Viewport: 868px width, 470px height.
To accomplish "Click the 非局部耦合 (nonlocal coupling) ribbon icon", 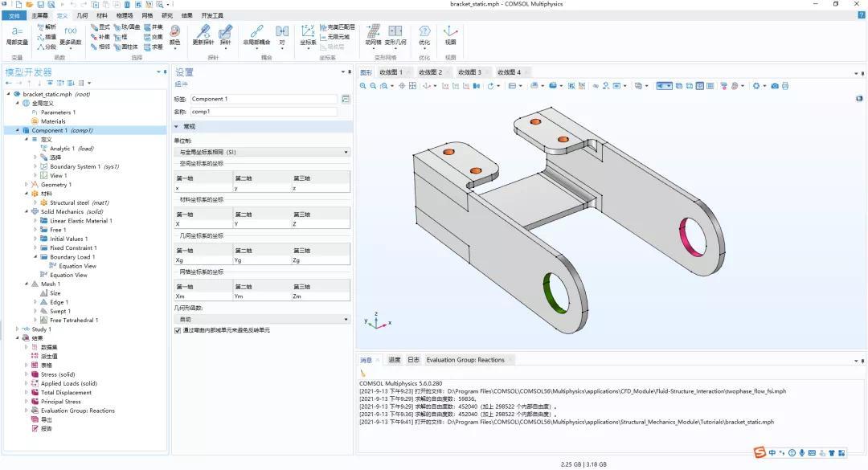I will click(257, 35).
